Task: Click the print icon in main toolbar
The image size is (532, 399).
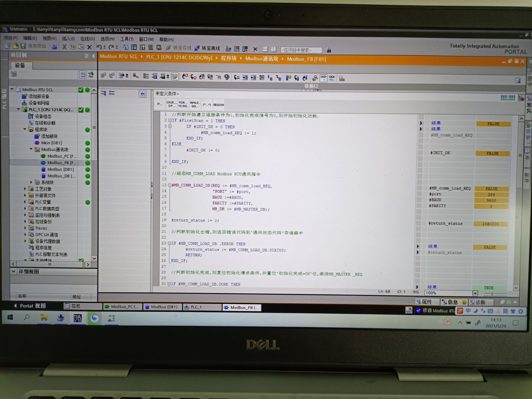Action: (x=55, y=47)
